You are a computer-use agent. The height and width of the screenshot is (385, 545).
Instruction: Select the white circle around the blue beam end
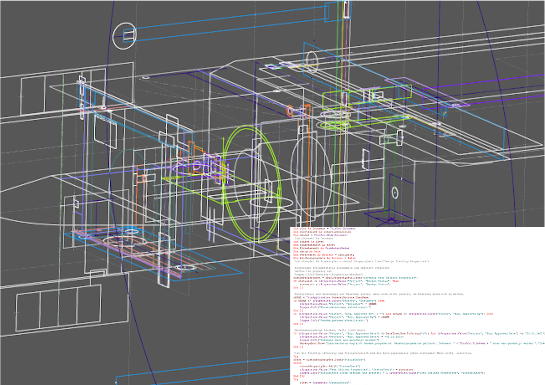(x=125, y=36)
